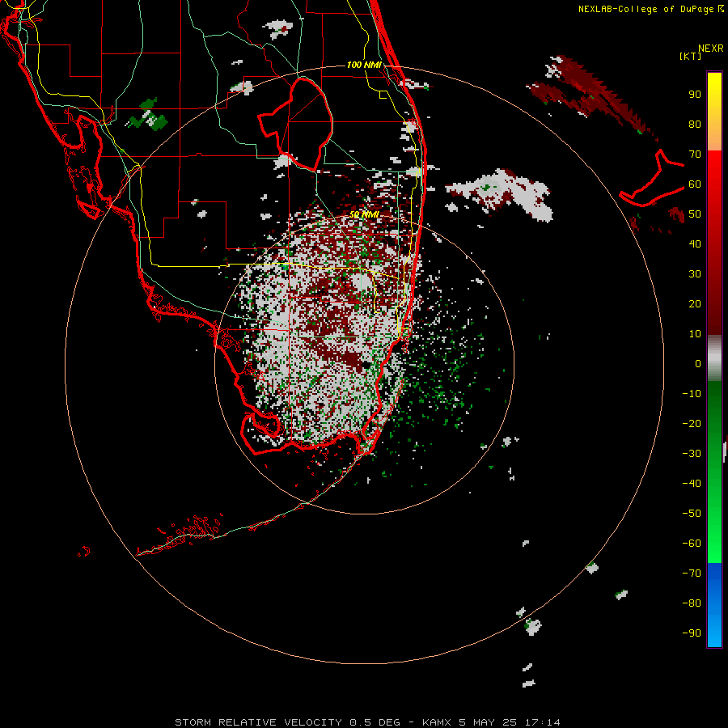Select the 10 value on the velocity scale
This screenshot has width=728, height=728.
(695, 334)
